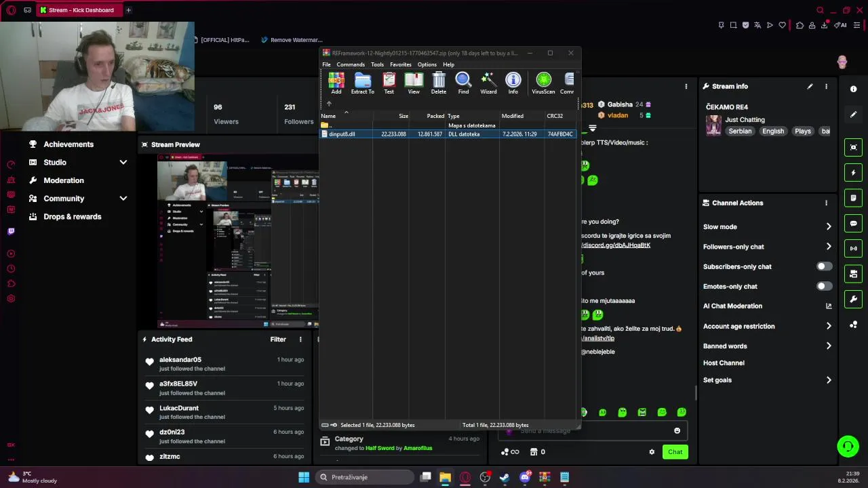Image resolution: width=868 pixels, height=488 pixels.
Task: Open Discord from the taskbar
Action: coord(525,477)
